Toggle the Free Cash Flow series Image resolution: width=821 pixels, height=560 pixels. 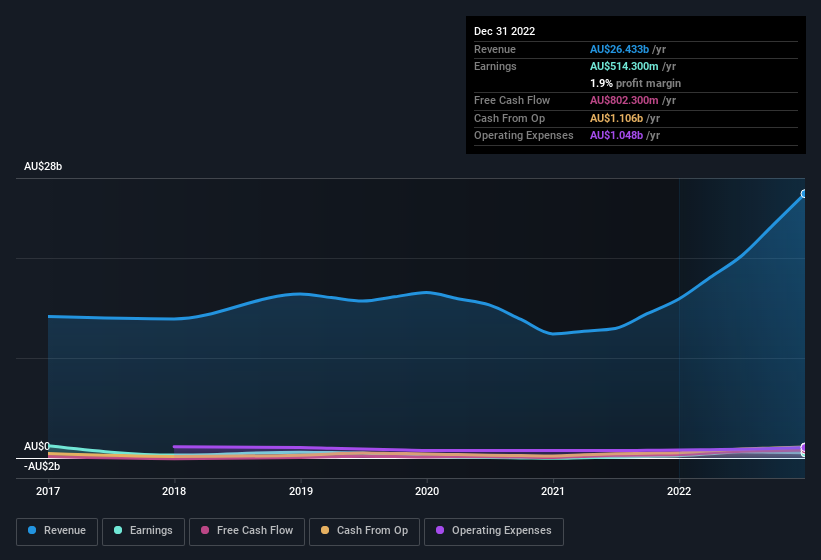247,531
